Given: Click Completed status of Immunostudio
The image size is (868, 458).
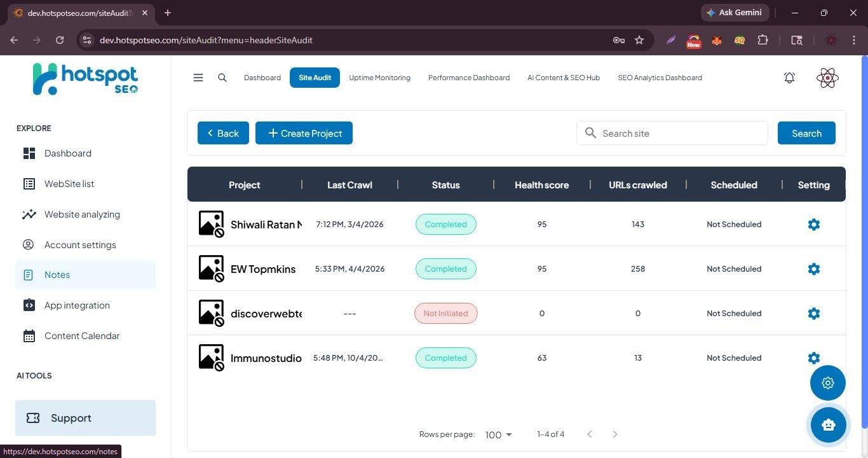Looking at the screenshot, I should [x=445, y=357].
